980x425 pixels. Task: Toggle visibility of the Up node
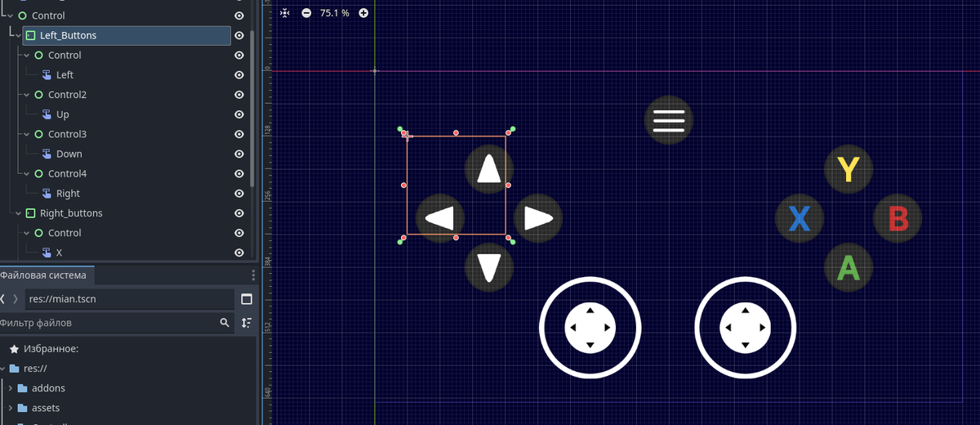[x=239, y=115]
